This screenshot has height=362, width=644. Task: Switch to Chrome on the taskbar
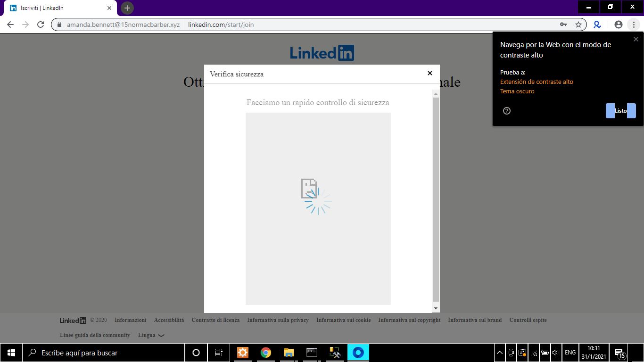click(266, 353)
